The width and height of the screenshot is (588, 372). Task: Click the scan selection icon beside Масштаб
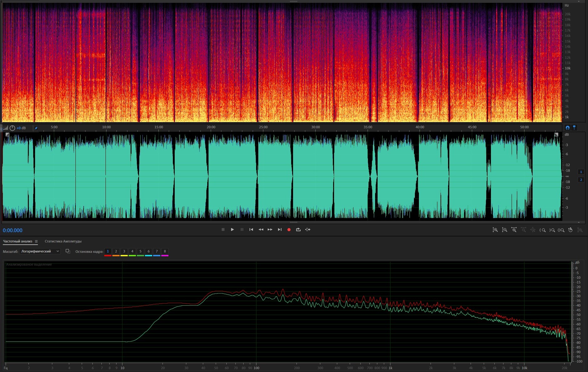[x=68, y=251]
